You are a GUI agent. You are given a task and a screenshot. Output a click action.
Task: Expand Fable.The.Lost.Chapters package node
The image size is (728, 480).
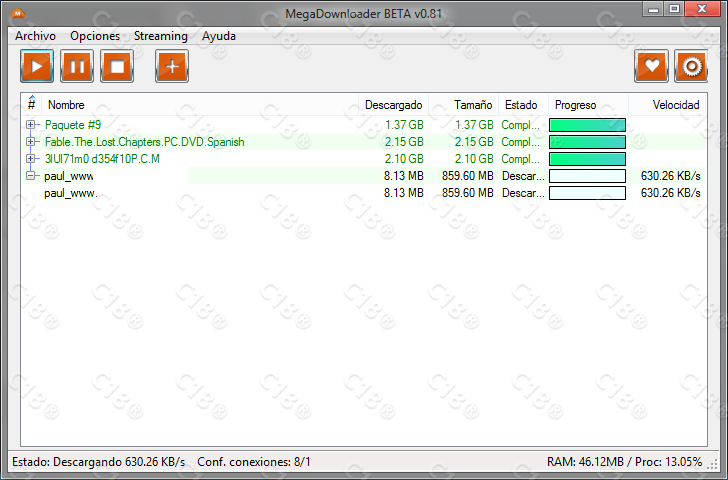point(31,142)
